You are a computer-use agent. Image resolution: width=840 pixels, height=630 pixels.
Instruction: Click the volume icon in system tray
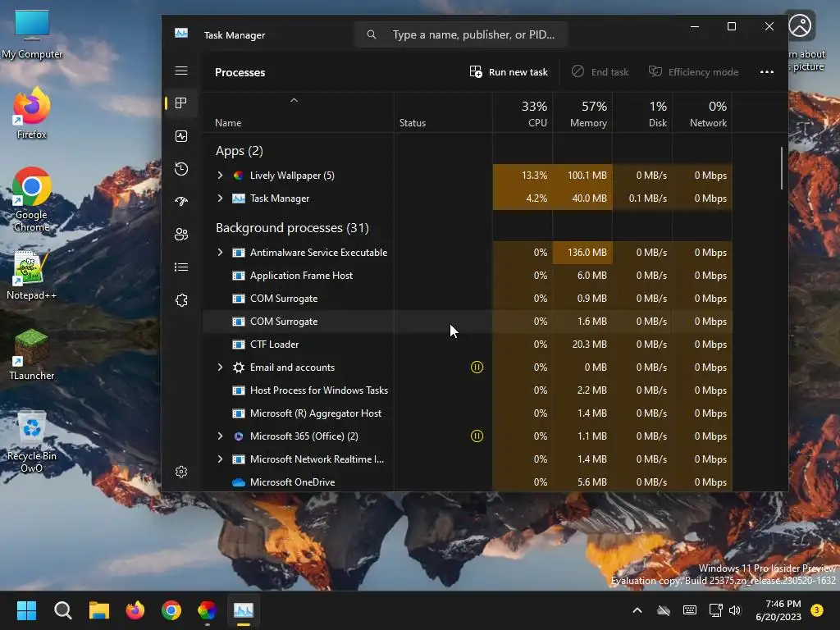point(735,610)
